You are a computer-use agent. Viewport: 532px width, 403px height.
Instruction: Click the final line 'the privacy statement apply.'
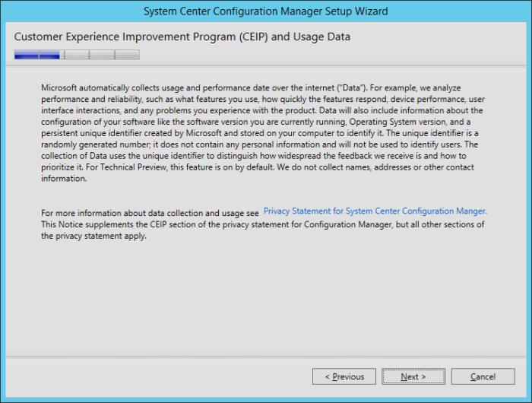(x=94, y=236)
